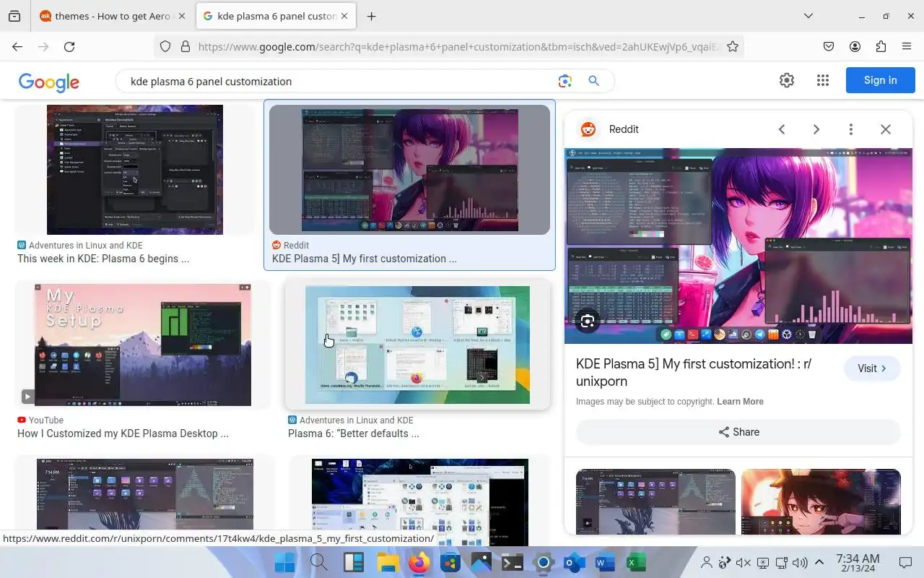View site security lock information

[x=185, y=47]
